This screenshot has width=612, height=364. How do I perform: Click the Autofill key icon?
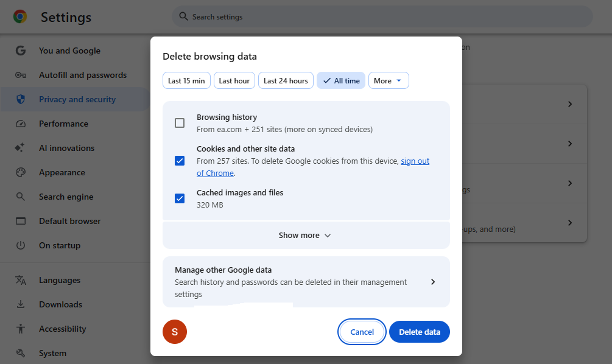21,75
